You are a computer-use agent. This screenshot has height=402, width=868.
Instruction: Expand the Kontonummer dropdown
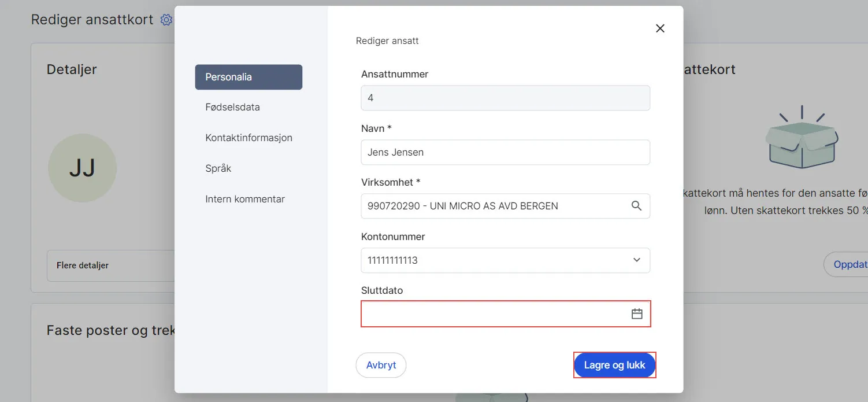636,260
